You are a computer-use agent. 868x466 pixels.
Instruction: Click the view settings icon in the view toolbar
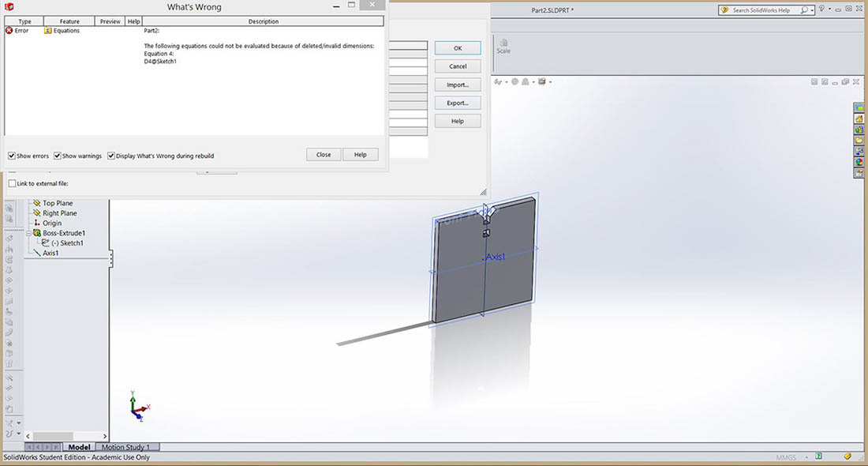tap(542, 81)
